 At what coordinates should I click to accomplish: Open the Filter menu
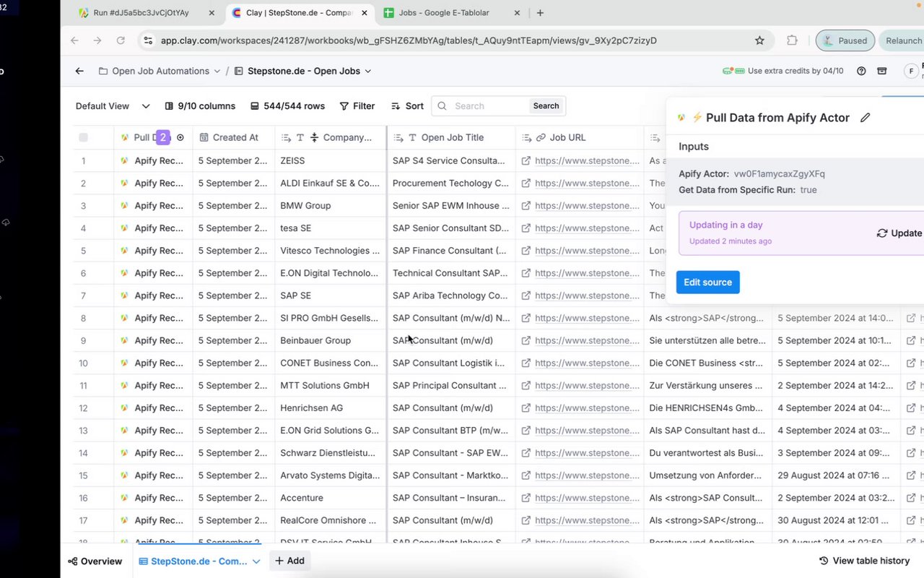click(357, 105)
